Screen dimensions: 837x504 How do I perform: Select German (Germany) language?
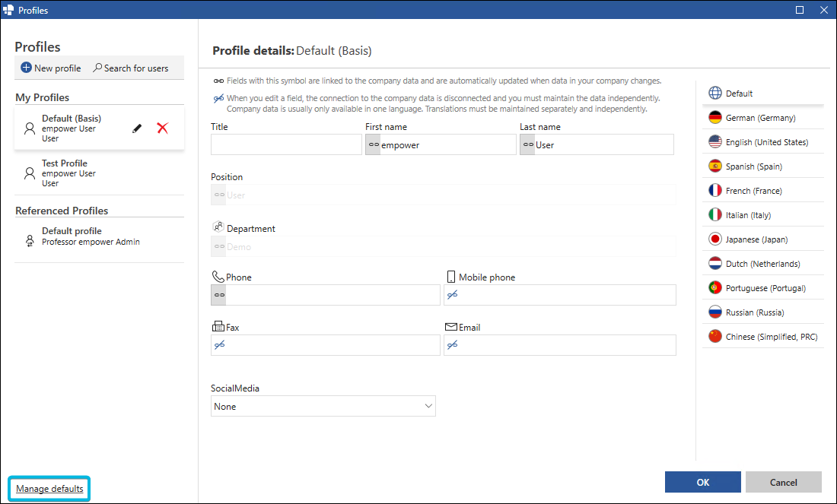[x=763, y=117]
